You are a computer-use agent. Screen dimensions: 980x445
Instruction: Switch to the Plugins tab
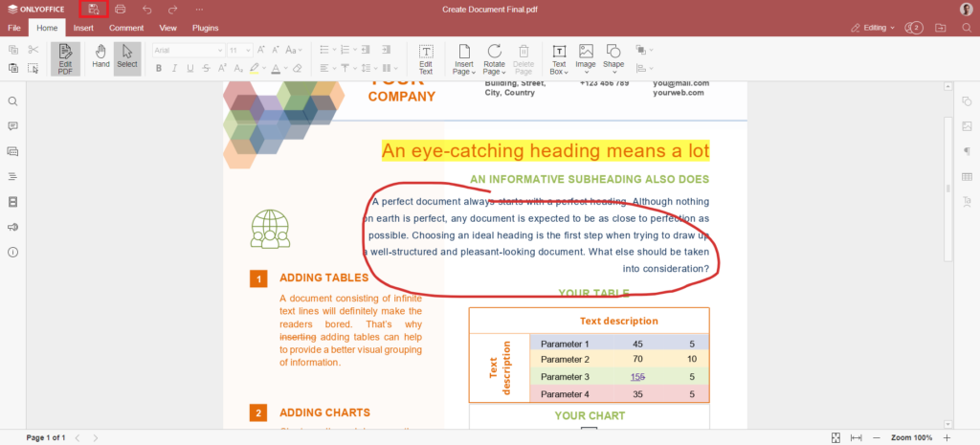click(205, 28)
